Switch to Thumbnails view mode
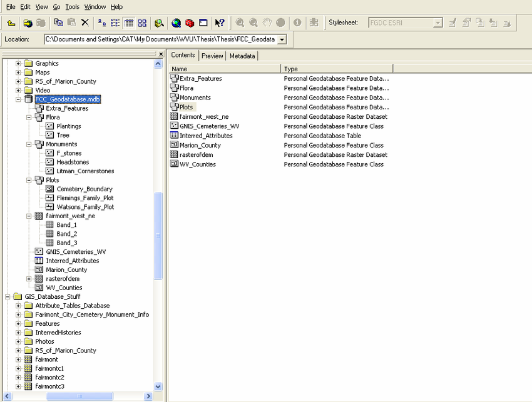532x402 pixels. click(142, 23)
